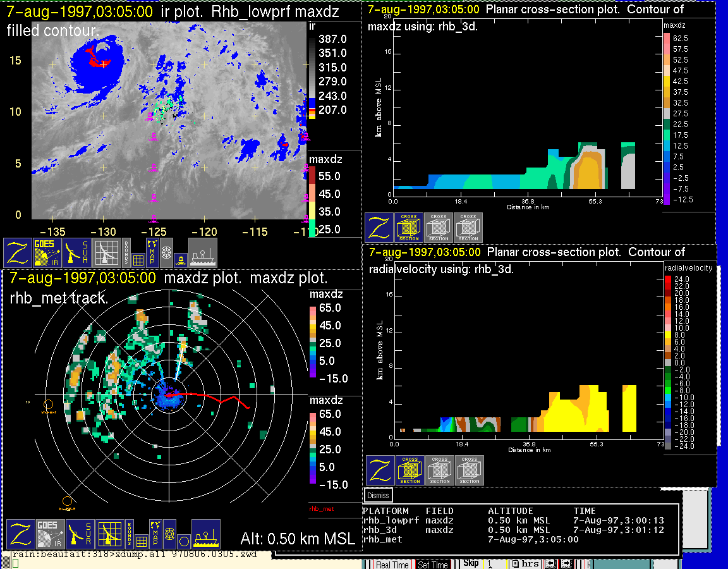The height and width of the screenshot is (569, 728).
Task: Open the hrs units dropdown
Action: [x=525, y=563]
